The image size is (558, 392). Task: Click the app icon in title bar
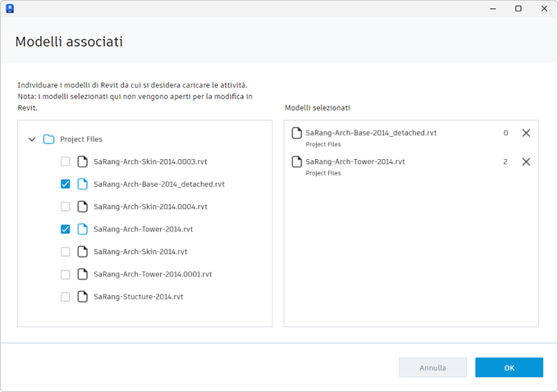pos(10,8)
